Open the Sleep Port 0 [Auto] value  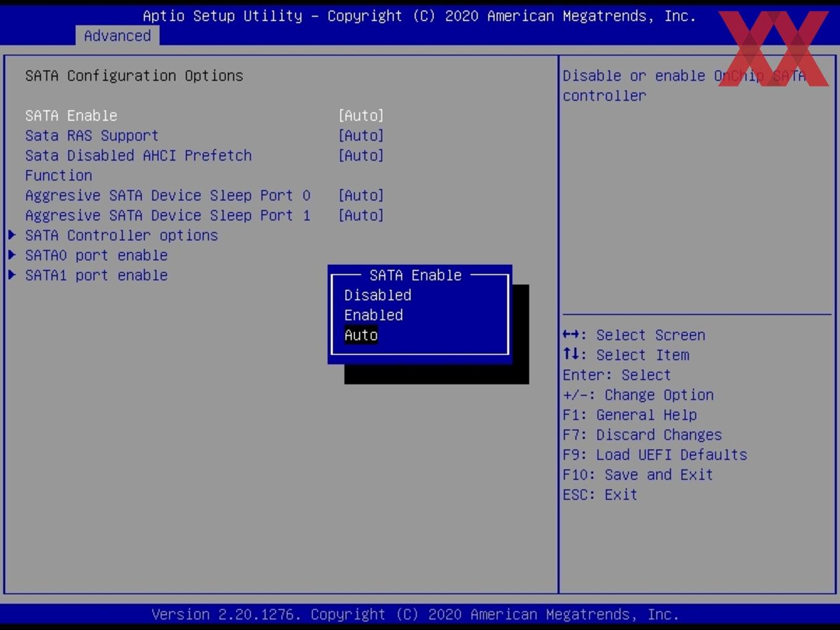361,195
